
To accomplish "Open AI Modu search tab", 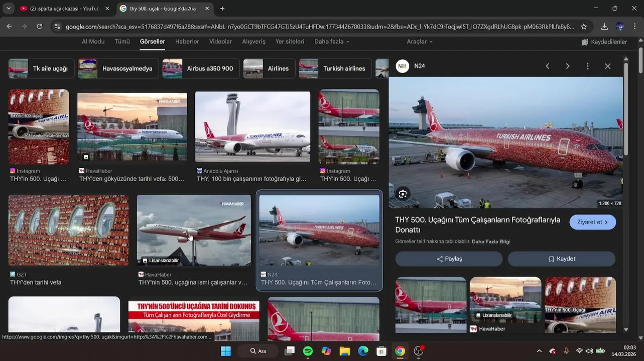I will click(x=93, y=42).
